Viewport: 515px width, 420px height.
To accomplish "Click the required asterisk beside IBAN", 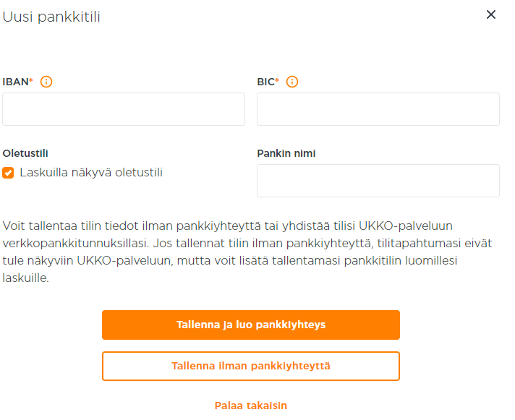I will (31, 80).
